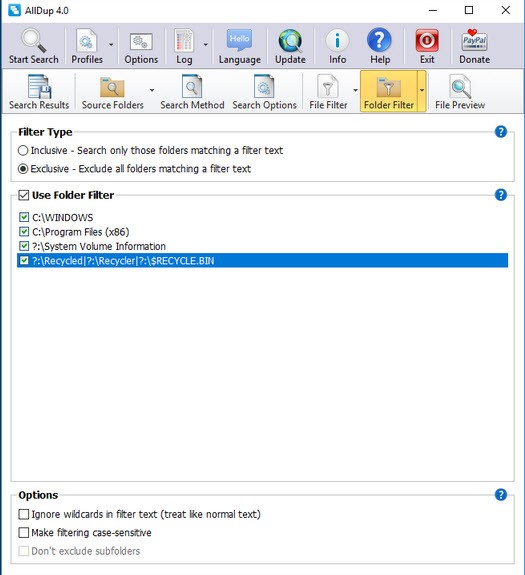Image resolution: width=525 pixels, height=575 pixels.
Task: Click the Update globe icon
Action: coord(290,41)
